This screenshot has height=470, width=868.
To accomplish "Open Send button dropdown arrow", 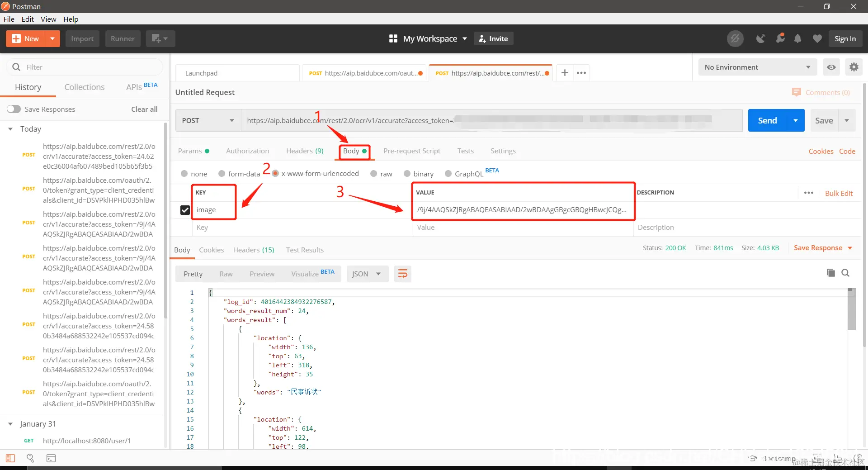I will tap(796, 121).
